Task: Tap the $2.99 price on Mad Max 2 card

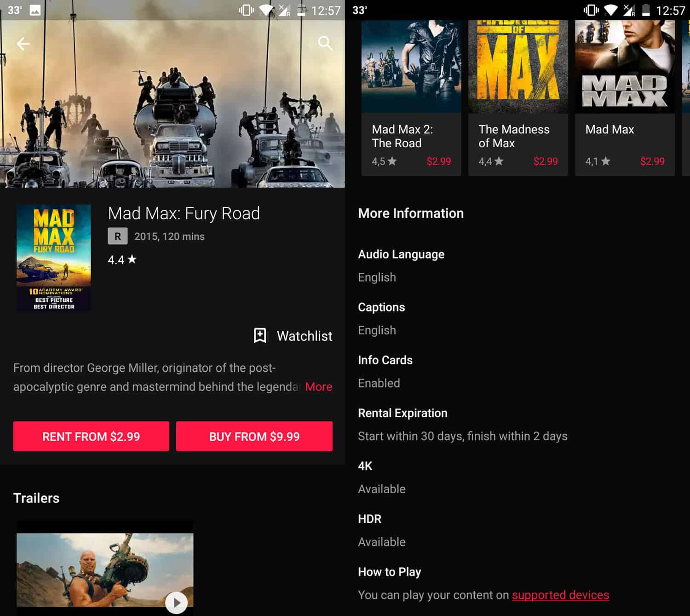Action: [x=439, y=161]
